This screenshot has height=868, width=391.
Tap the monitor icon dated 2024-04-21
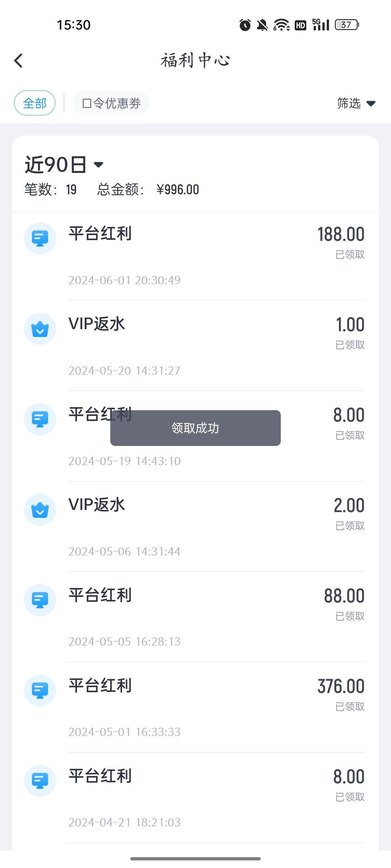40,781
